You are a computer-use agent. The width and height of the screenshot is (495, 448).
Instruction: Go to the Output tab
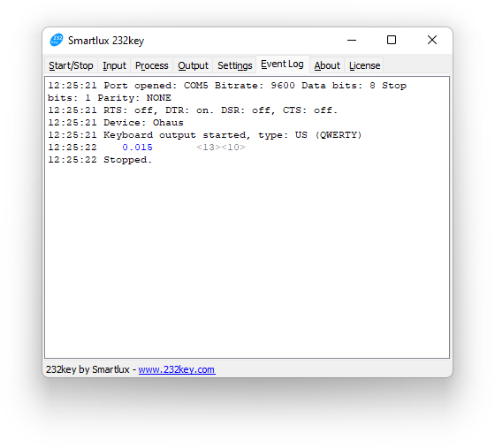(x=193, y=65)
